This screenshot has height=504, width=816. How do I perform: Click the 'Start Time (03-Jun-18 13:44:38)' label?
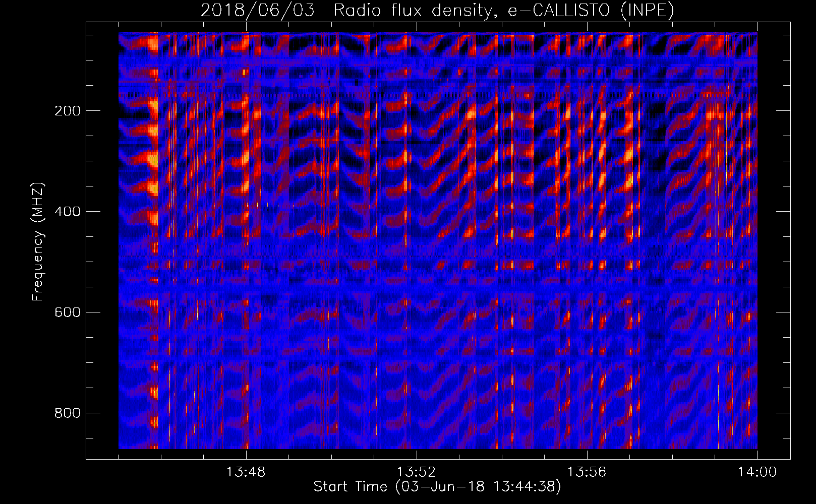[x=437, y=487]
